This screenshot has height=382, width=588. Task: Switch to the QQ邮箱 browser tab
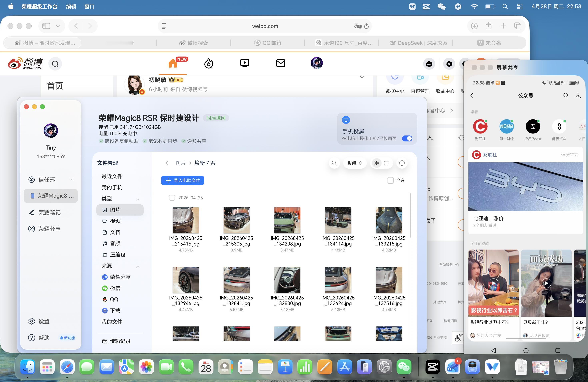[x=268, y=43]
